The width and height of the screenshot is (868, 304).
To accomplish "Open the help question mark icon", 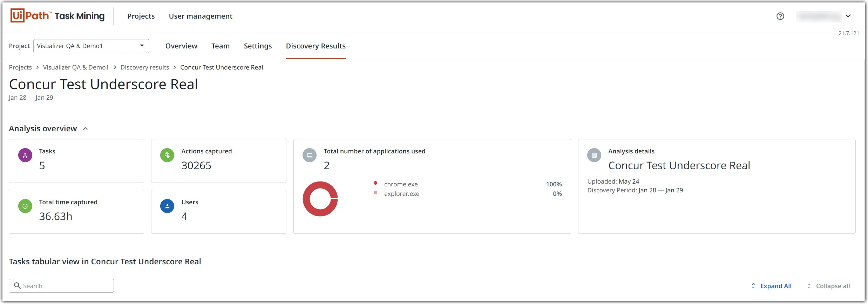I will pyautogui.click(x=780, y=16).
